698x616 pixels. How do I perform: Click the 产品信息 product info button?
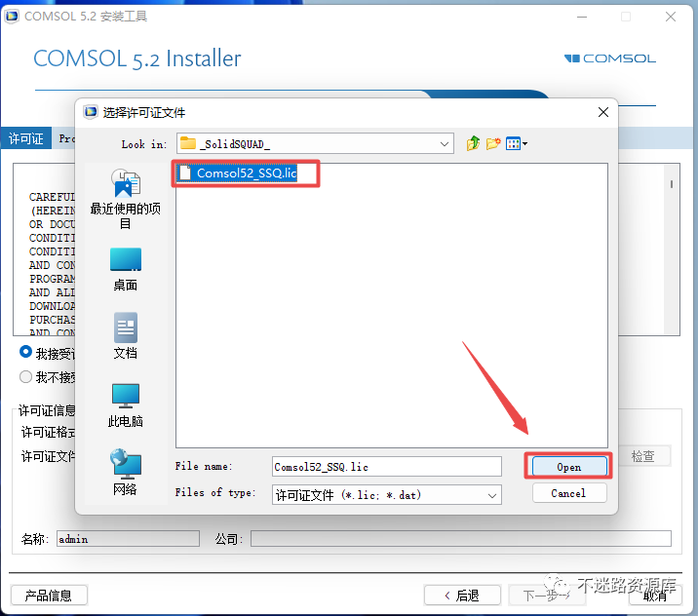[49, 596]
